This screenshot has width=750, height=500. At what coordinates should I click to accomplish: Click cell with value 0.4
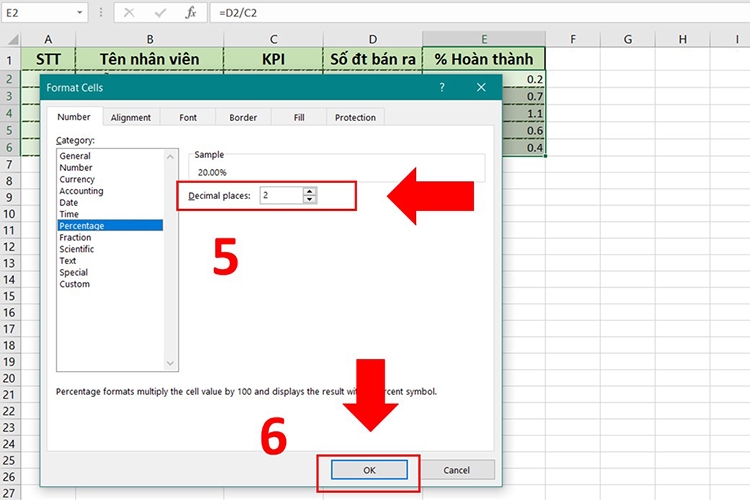(524, 147)
